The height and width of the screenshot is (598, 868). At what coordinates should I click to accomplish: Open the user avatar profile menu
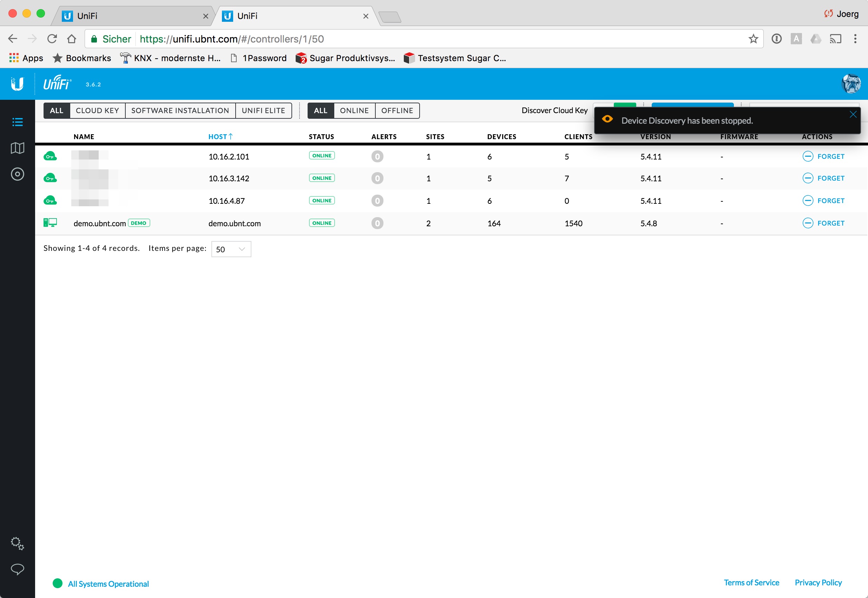pos(851,84)
